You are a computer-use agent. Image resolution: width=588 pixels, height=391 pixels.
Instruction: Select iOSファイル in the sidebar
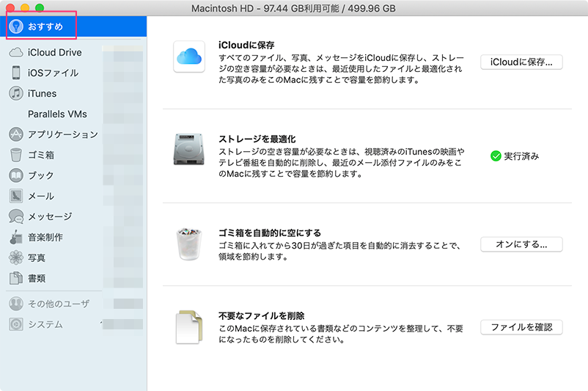point(54,73)
